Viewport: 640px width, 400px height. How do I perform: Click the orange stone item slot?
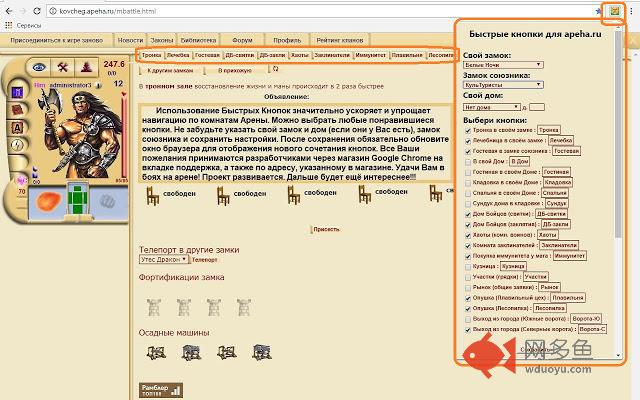(48, 202)
